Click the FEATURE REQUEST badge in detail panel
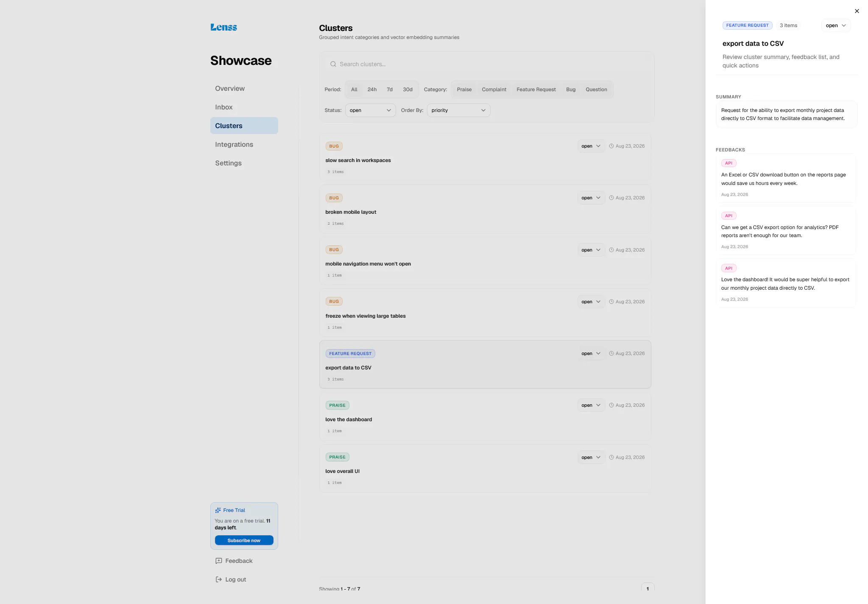868x604 pixels. click(x=747, y=25)
